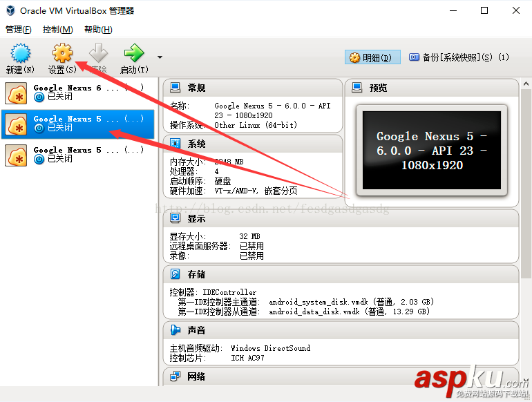The width and height of the screenshot is (532, 402).
Task: Switch to 备份[系统快照](S) snapshots view
Action: (x=459, y=57)
